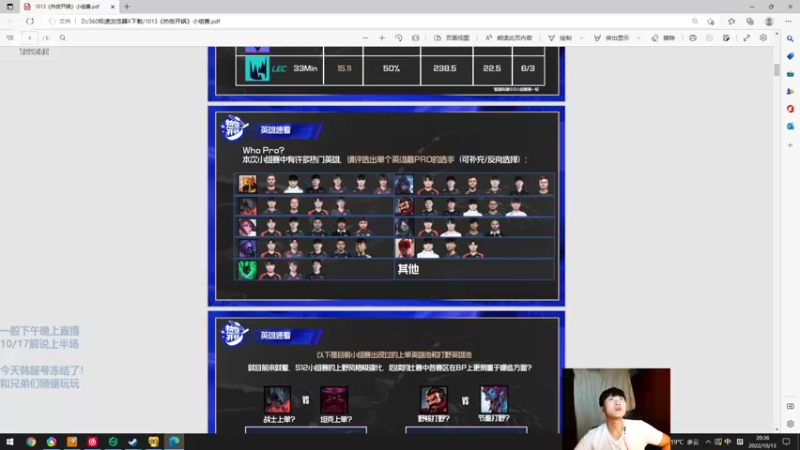Click the 50% table cell
The width and height of the screenshot is (800, 450).
click(x=391, y=68)
